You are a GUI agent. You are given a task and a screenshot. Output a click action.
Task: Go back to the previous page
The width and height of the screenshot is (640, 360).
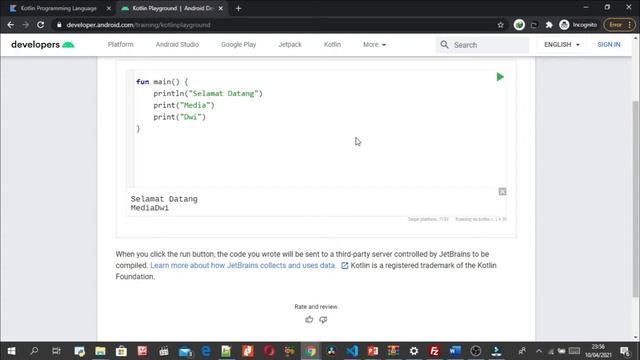pos(11,25)
